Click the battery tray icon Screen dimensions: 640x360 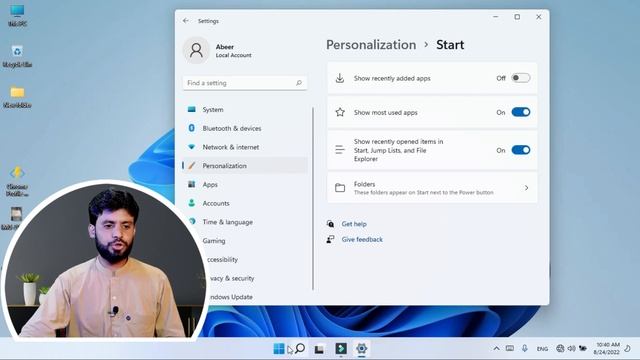[x=583, y=349]
